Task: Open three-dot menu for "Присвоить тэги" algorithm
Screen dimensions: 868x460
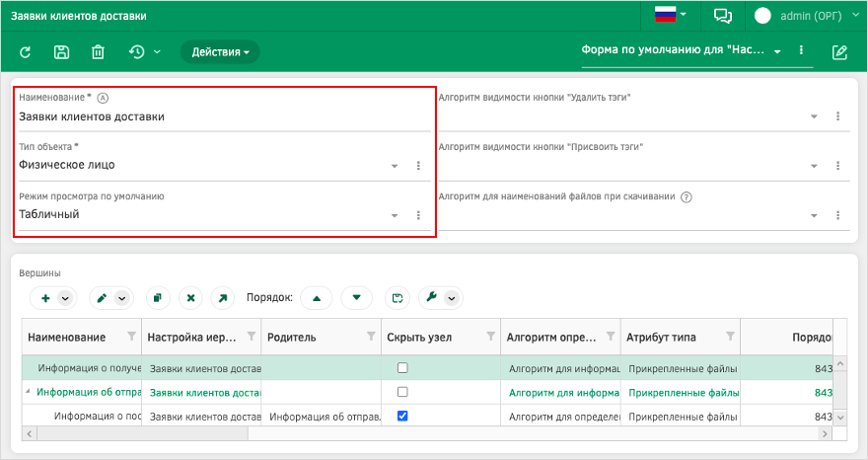Action: 837,165
